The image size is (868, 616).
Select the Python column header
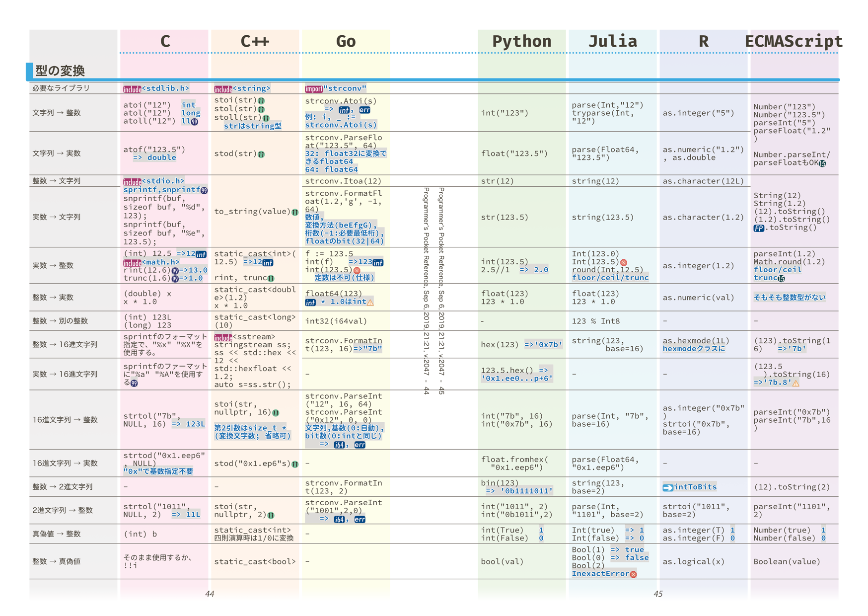coord(521,41)
